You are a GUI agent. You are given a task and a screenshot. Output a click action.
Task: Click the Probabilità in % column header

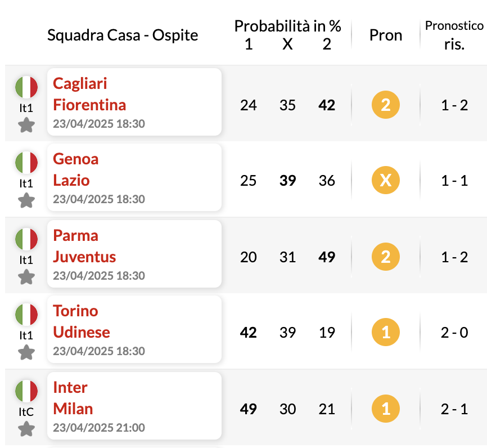[287, 26]
